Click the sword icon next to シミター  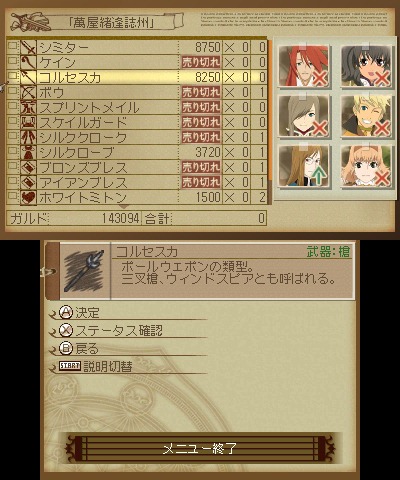click(28, 48)
